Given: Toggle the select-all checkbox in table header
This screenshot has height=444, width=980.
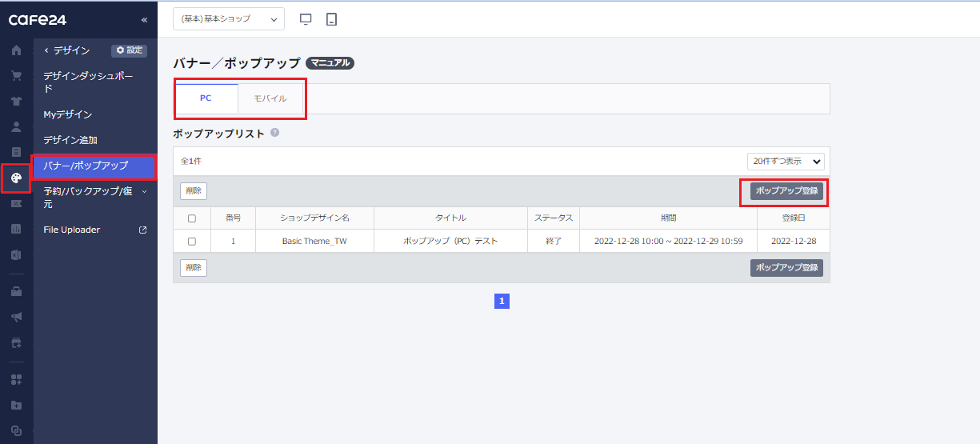Looking at the screenshot, I should point(192,218).
